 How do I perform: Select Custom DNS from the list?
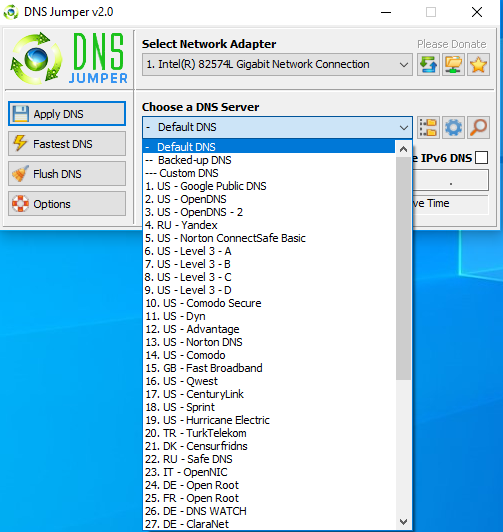click(x=269, y=173)
